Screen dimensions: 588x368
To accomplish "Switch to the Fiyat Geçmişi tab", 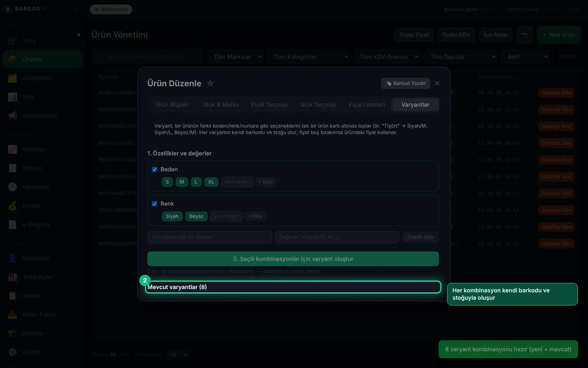I will click(x=269, y=105).
